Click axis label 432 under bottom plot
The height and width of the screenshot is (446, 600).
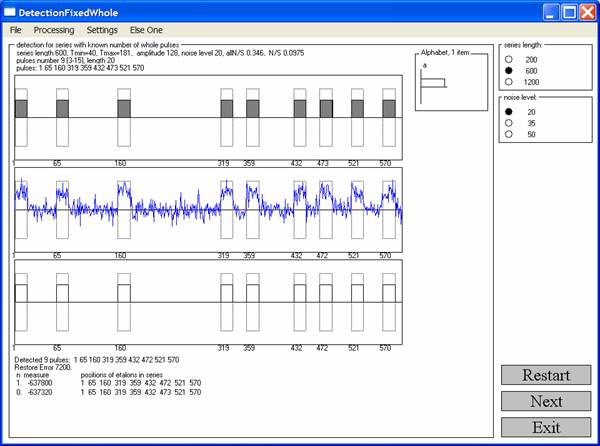click(x=297, y=348)
